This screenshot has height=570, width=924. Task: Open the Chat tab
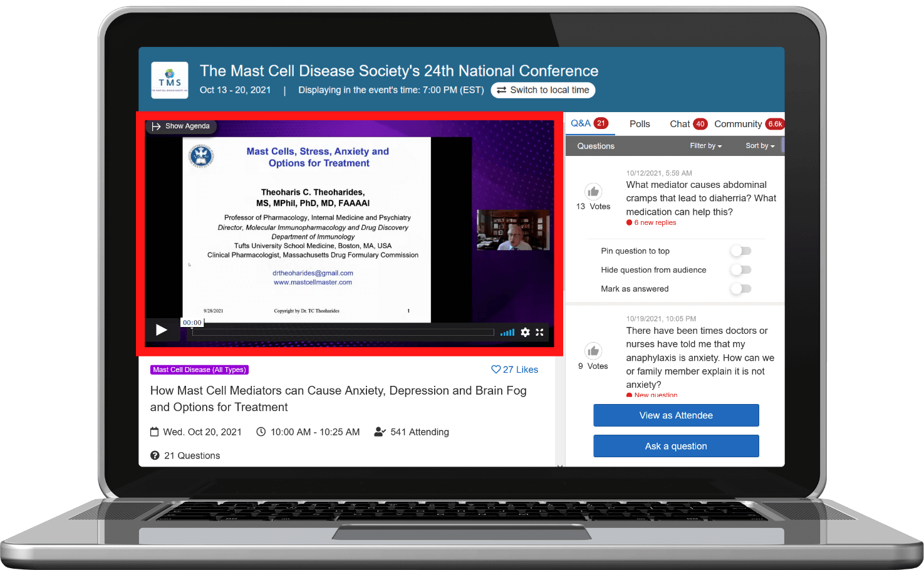click(x=688, y=124)
